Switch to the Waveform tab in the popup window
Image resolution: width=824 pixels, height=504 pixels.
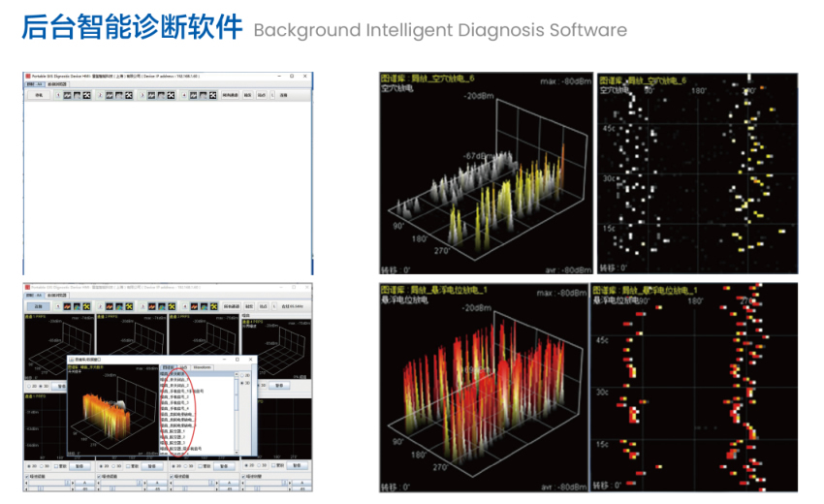(201, 367)
